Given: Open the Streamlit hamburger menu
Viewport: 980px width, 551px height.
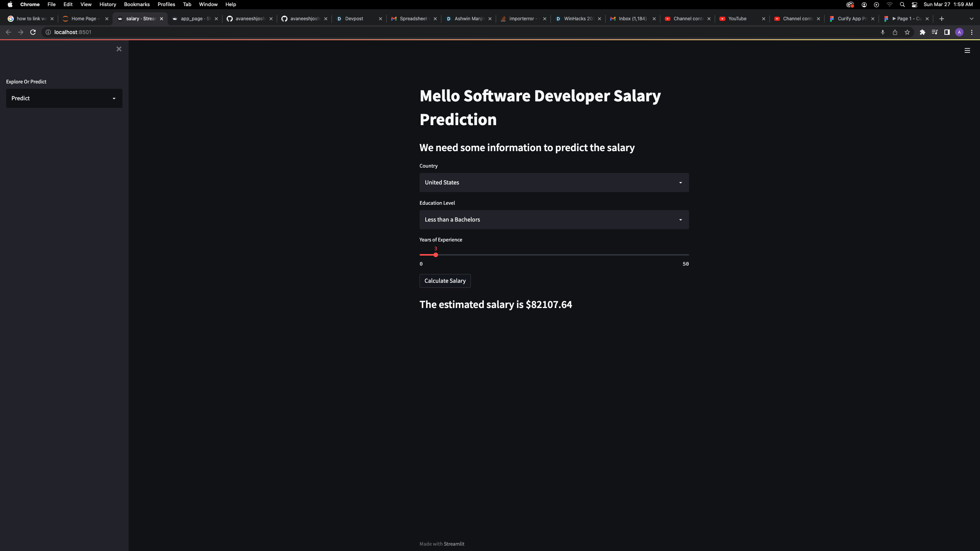Looking at the screenshot, I should coord(967,51).
